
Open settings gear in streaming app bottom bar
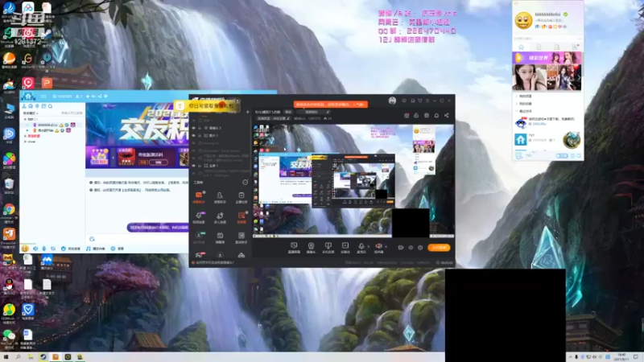click(x=420, y=248)
